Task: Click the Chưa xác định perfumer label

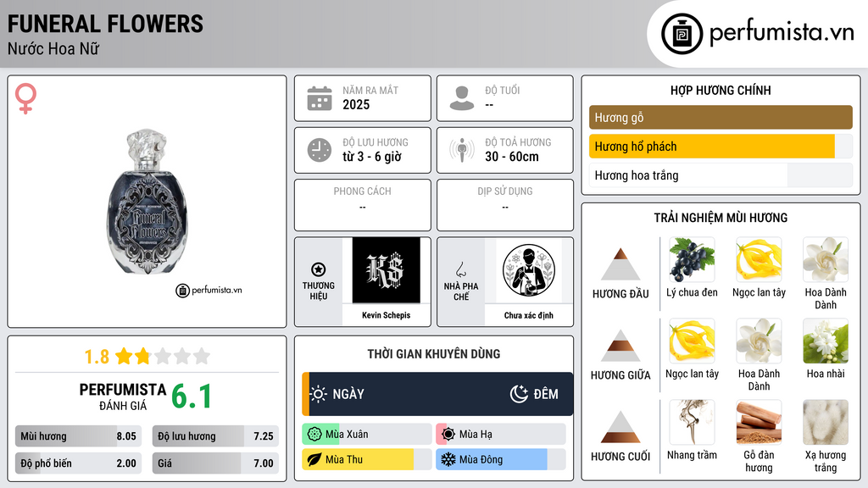Action: pos(529,315)
